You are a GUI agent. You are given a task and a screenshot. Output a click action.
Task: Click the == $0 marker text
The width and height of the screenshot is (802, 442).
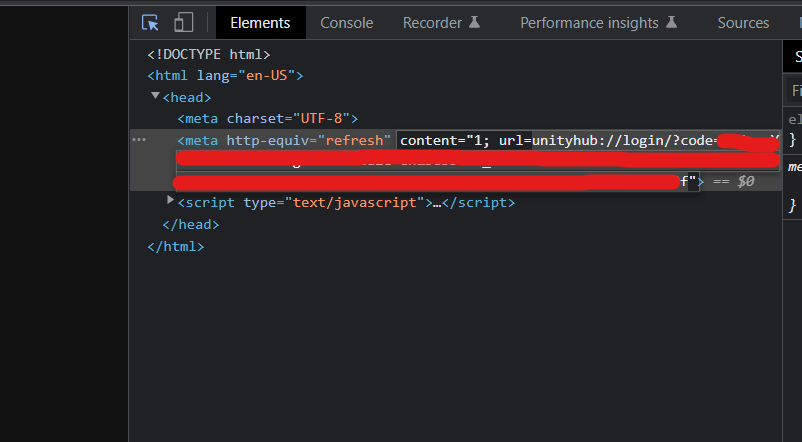click(733, 182)
